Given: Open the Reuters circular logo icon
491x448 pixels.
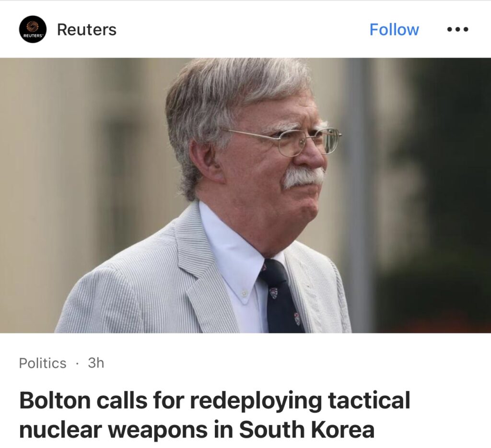Looking at the screenshot, I should 33,29.
